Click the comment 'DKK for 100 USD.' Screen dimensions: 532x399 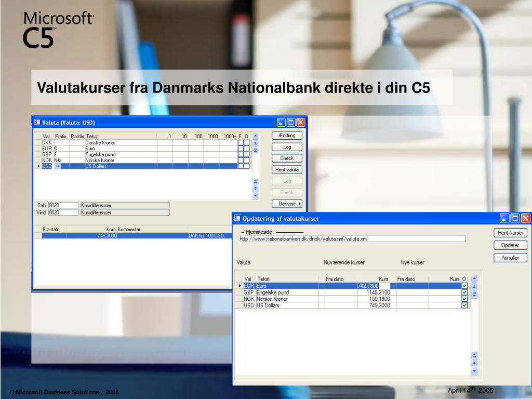coord(207,235)
